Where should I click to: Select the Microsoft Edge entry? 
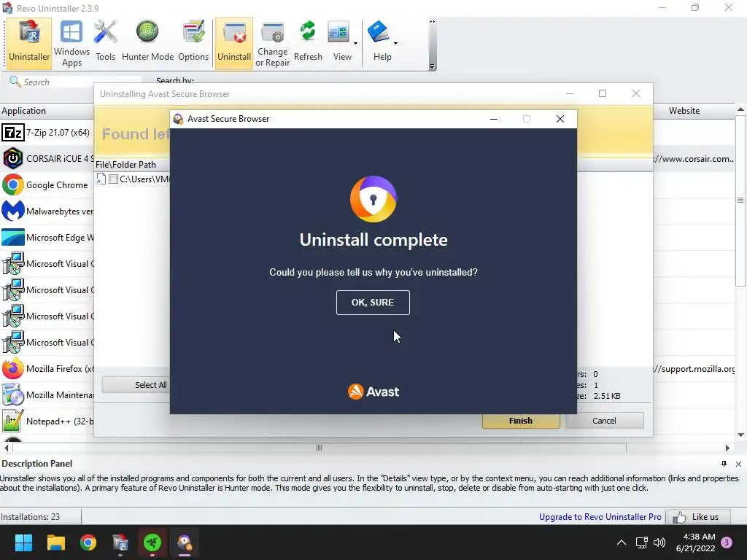47,237
